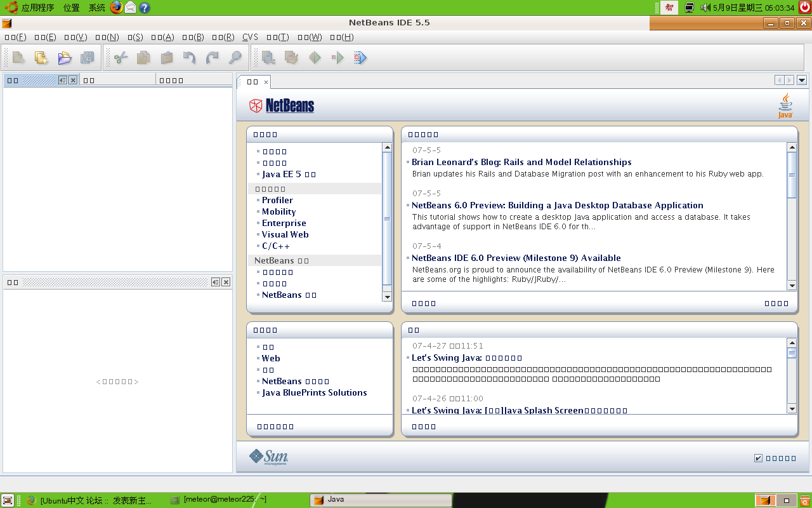Minimize the Projects side panel
812x508 pixels.
click(63, 80)
